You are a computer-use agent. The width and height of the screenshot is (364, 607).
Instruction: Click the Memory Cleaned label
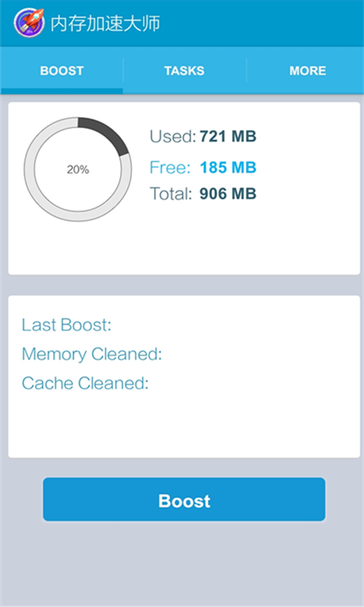coord(92,354)
